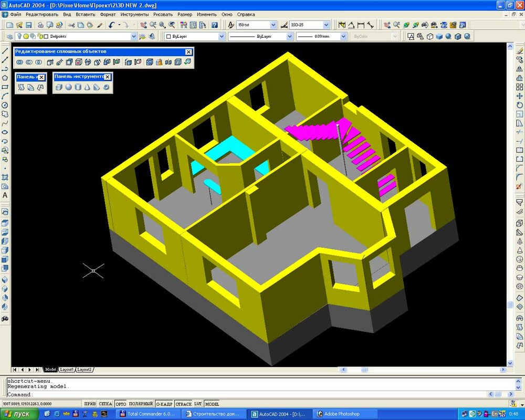This screenshot has width=525, height=420.
Task: Open the ISO-25 dimension style dropdown
Action: [326, 25]
